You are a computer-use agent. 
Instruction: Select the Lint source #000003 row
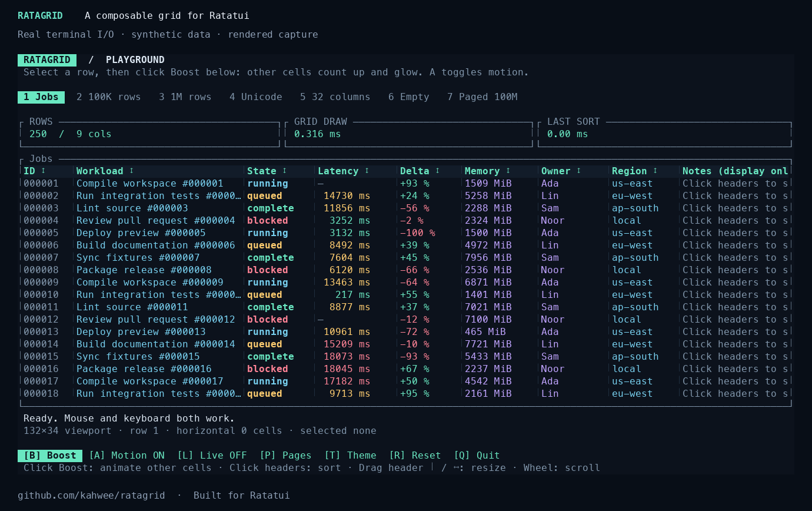click(406, 208)
